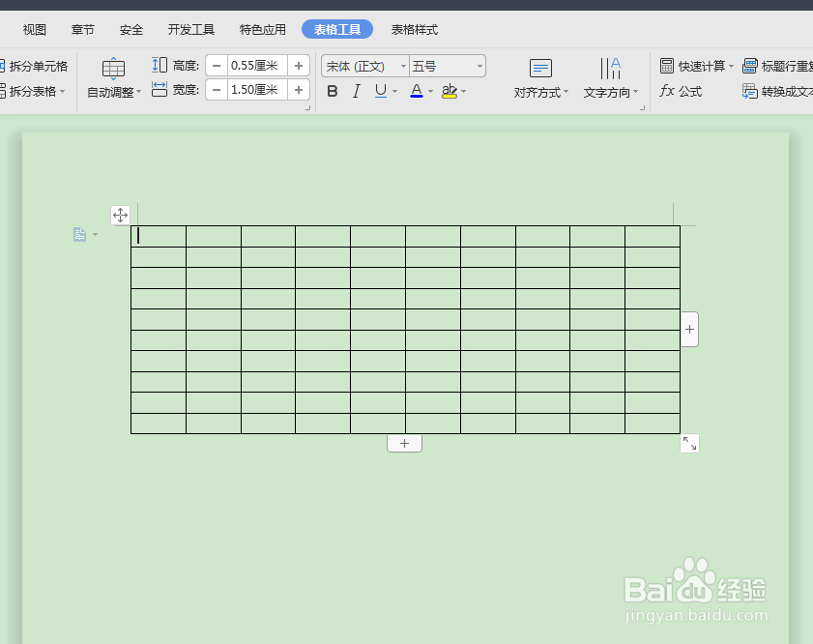Toggle bold formatting
813x644 pixels.
(x=332, y=90)
